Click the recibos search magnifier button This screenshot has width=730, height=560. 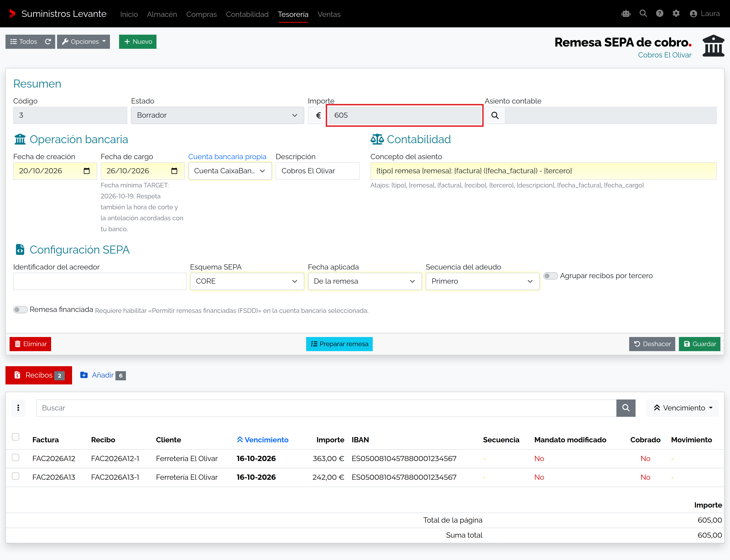click(x=626, y=408)
